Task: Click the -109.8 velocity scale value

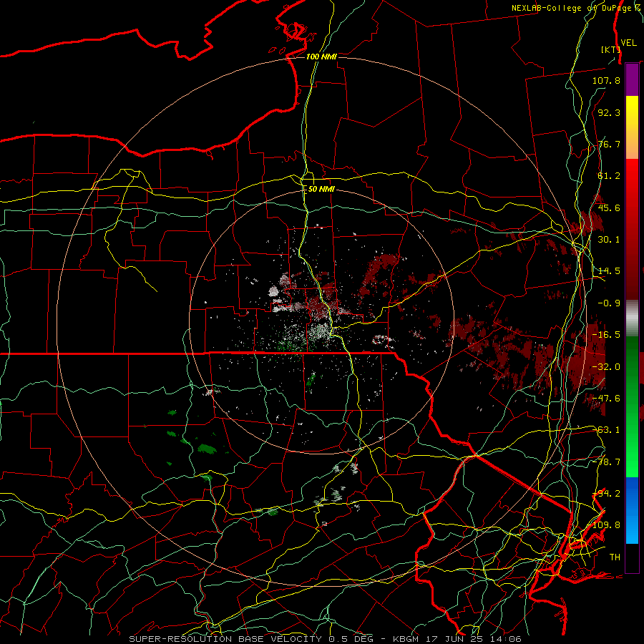Action: click(606, 525)
